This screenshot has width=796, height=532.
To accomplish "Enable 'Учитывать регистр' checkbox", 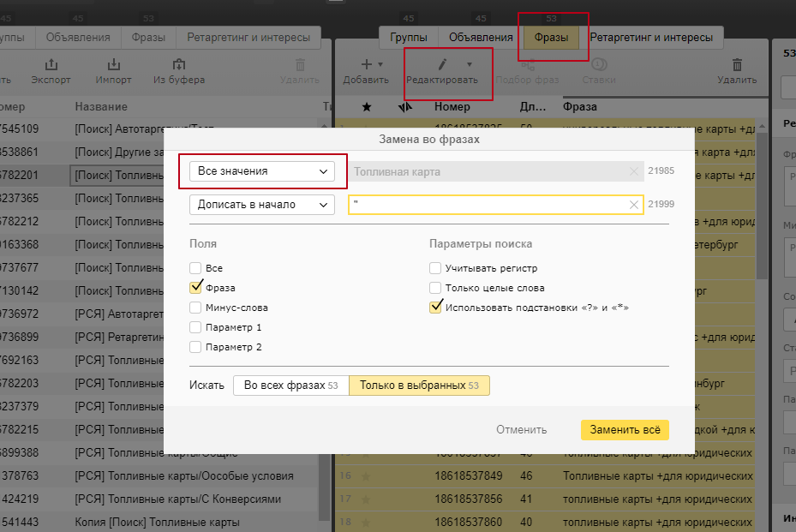I will point(436,268).
